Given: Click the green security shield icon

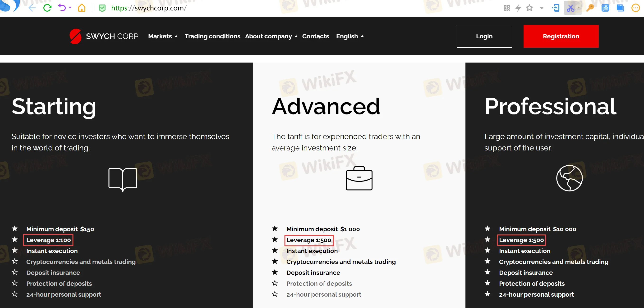Looking at the screenshot, I should pyautogui.click(x=102, y=8).
